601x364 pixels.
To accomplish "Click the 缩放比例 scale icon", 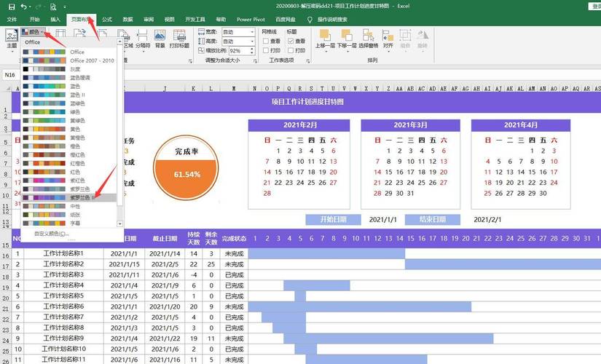I will [201, 50].
